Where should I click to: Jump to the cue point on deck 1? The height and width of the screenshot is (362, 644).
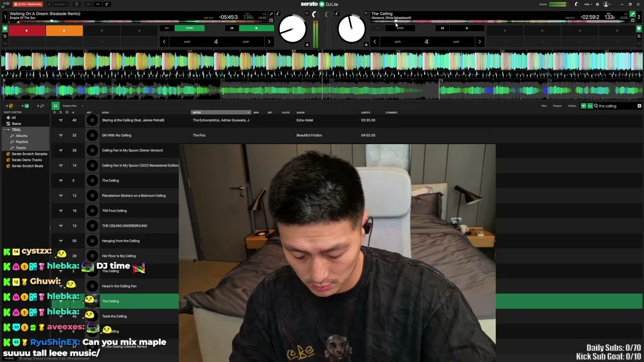pyautogui.click(x=231, y=28)
